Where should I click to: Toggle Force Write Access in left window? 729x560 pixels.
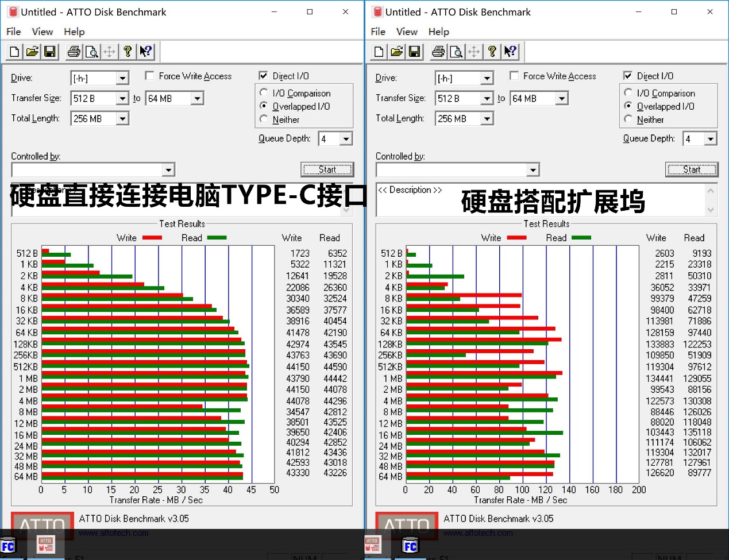coord(149,76)
